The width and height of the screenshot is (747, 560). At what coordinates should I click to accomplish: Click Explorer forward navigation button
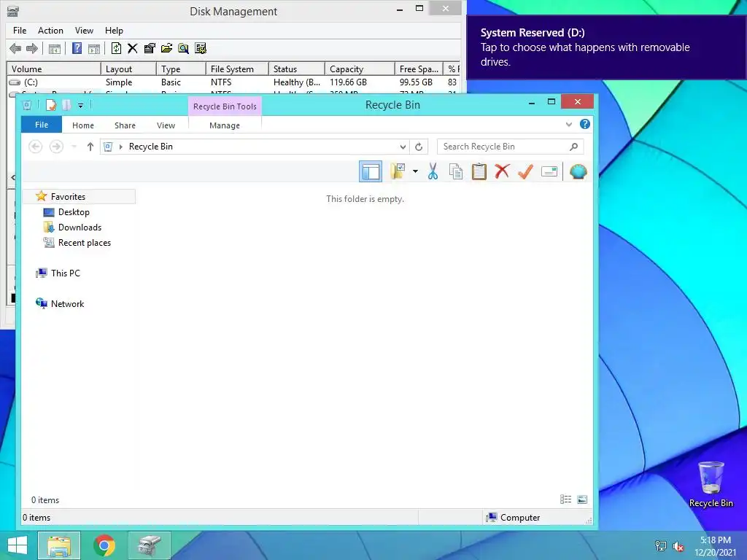(x=56, y=147)
